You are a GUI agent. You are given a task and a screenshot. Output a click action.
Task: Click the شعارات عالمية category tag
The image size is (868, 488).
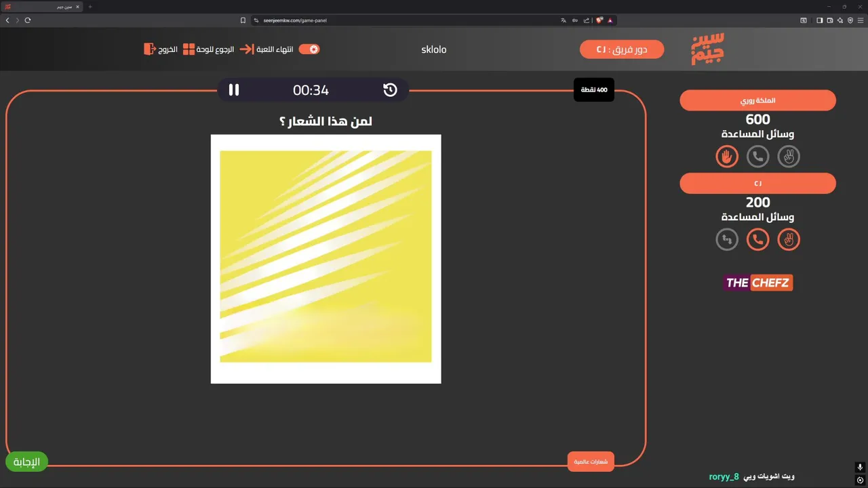tap(591, 462)
